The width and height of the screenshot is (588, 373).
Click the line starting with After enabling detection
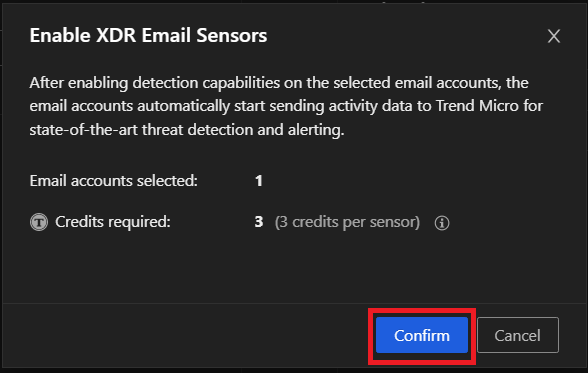(279, 83)
